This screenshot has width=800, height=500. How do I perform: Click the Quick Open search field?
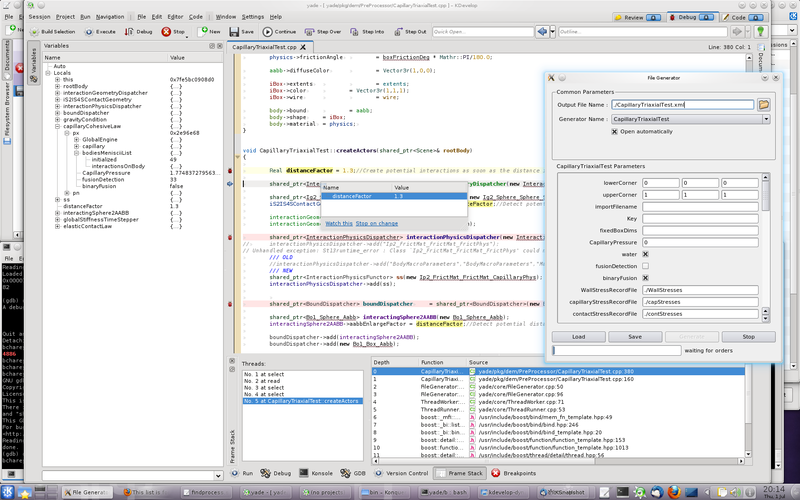483,32
